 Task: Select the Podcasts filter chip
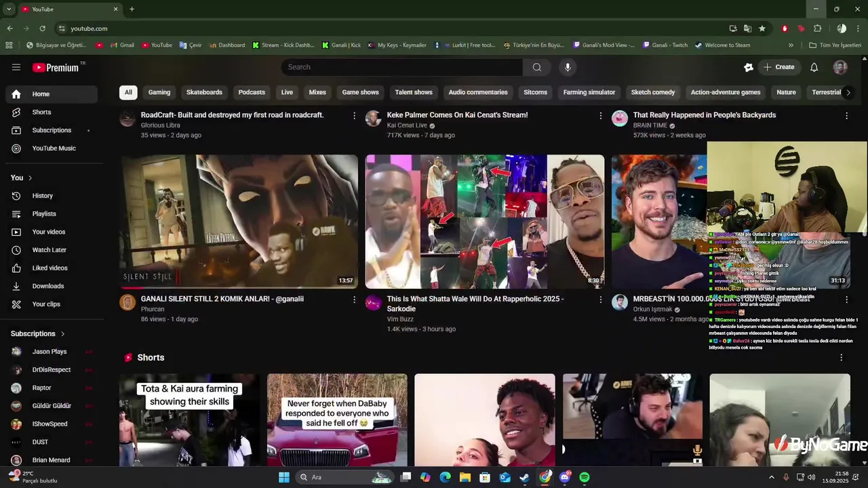252,92
